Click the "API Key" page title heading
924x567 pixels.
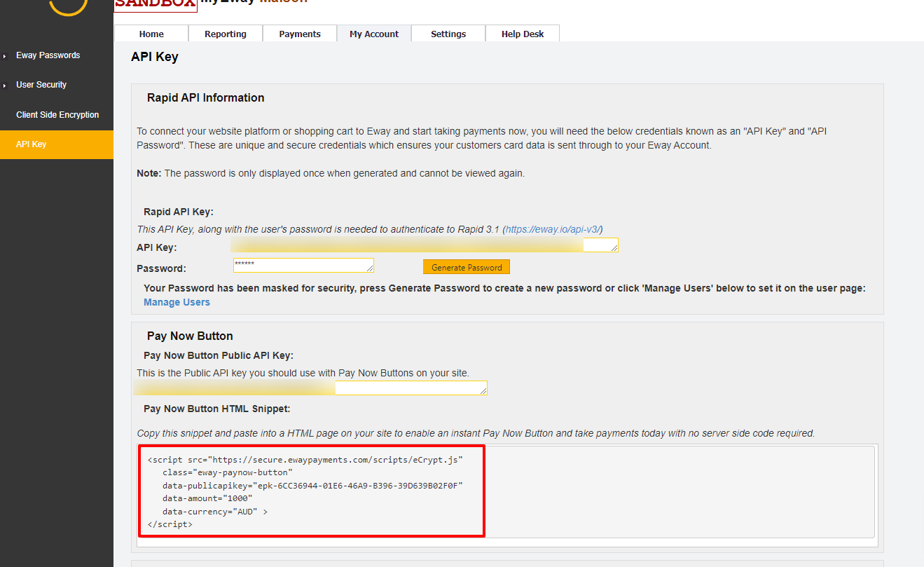pyautogui.click(x=155, y=57)
